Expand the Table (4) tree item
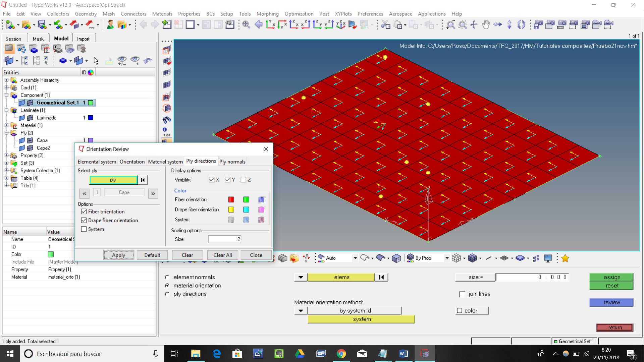This screenshot has width=644, height=362. coord(6,178)
